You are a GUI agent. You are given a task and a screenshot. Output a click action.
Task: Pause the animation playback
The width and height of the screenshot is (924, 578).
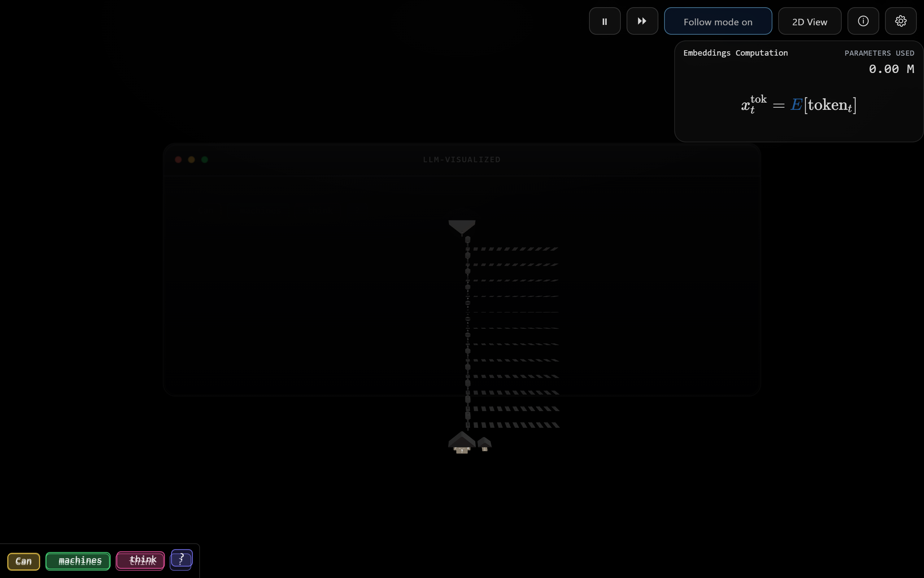click(x=605, y=21)
